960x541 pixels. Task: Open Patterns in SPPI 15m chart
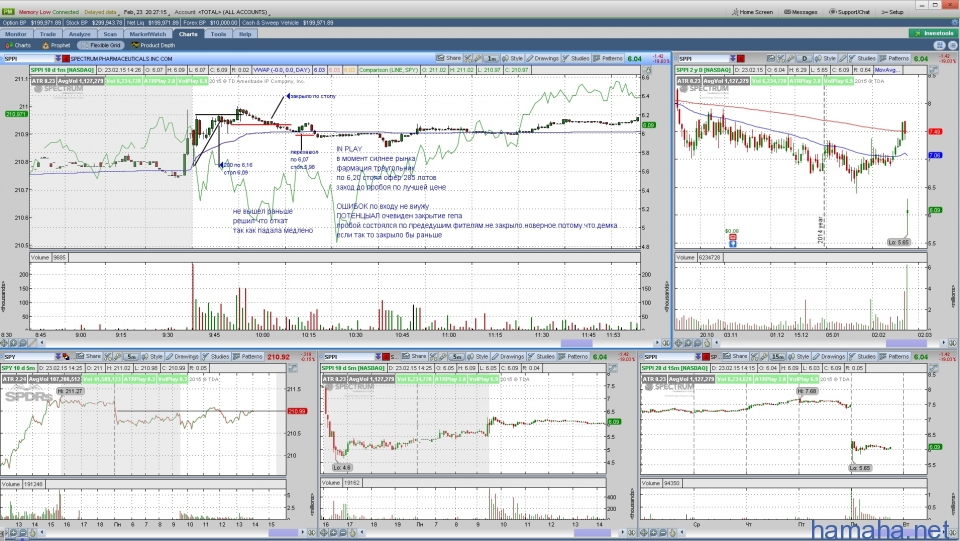[894, 356]
